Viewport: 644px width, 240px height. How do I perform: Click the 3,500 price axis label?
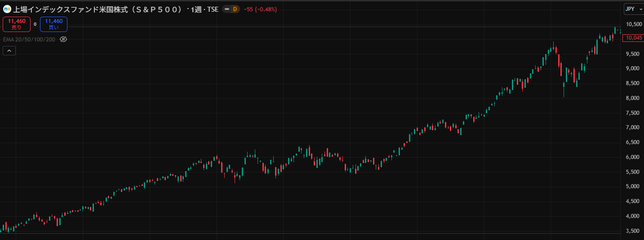tap(633, 231)
